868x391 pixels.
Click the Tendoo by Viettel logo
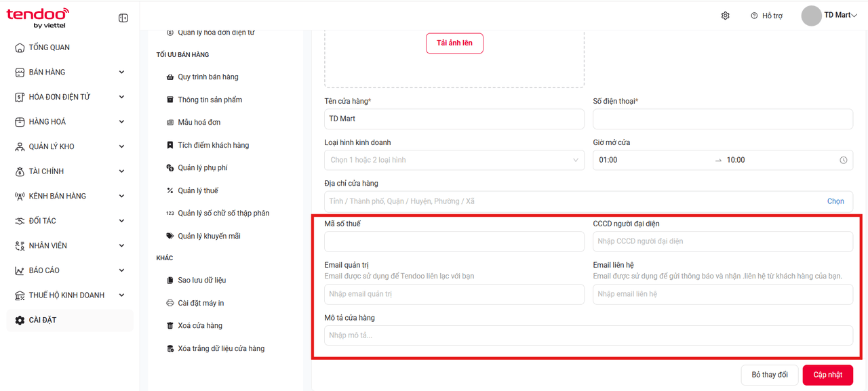coord(37,18)
